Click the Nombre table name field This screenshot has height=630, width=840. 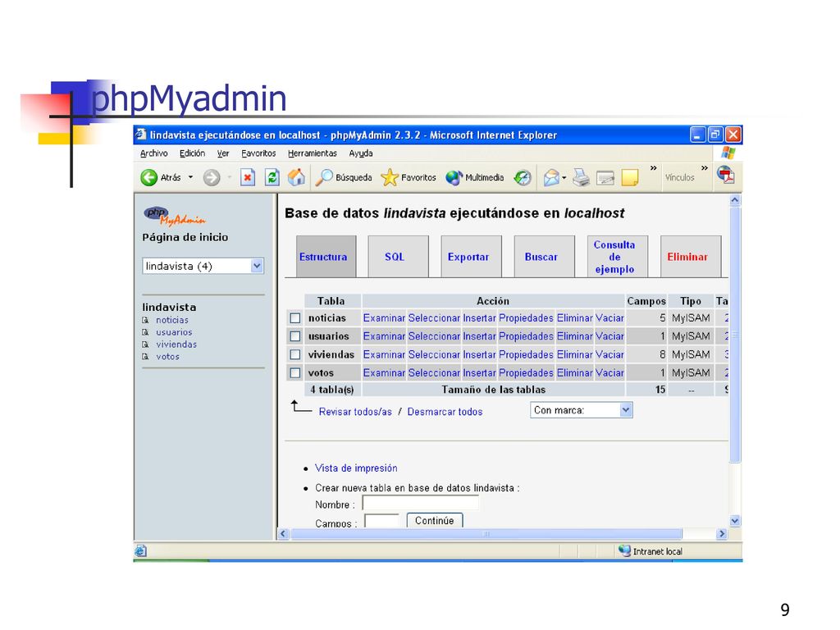[x=421, y=503]
